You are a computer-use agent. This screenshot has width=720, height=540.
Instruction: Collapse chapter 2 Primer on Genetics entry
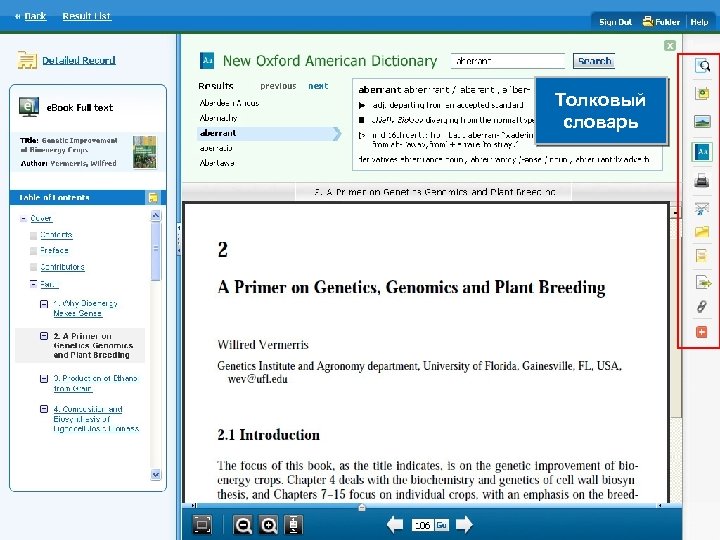(x=44, y=336)
